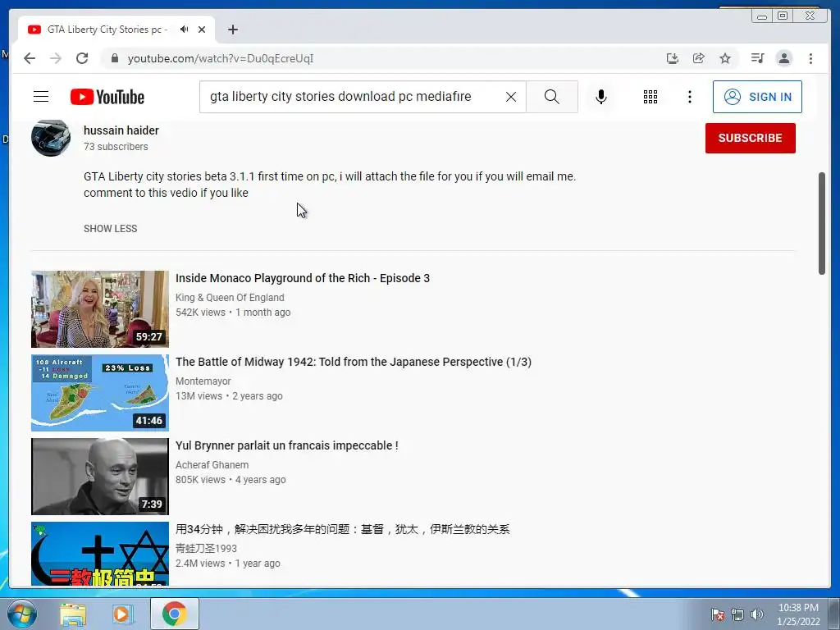Clear the search box text

pyautogui.click(x=511, y=97)
